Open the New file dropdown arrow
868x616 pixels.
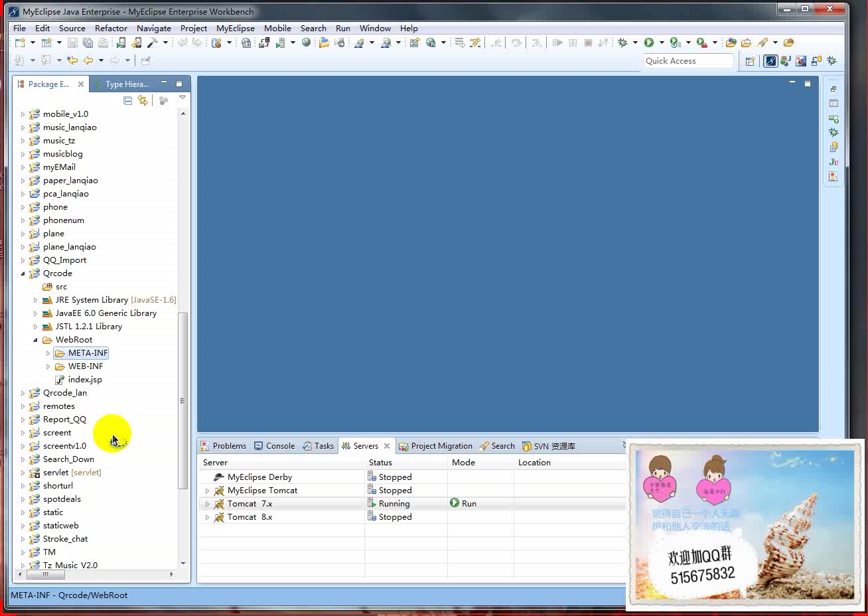click(x=32, y=42)
